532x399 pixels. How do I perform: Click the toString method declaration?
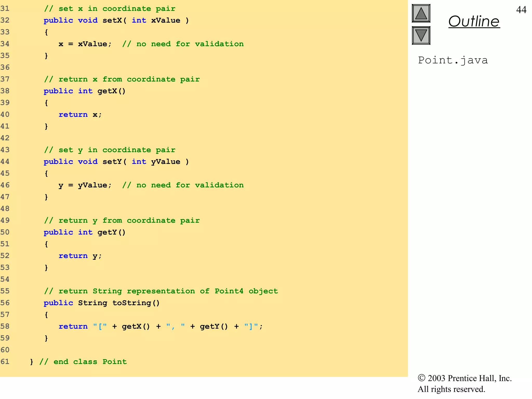(101, 303)
